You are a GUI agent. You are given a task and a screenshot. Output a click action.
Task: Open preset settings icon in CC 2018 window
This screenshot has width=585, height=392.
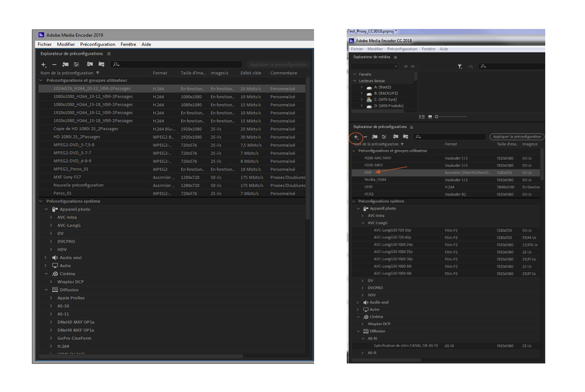384,137
